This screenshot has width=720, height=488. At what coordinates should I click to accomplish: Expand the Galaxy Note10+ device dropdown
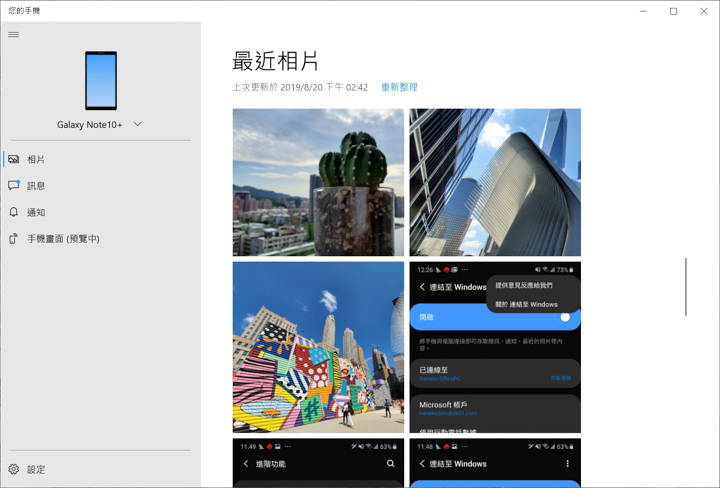tap(137, 124)
